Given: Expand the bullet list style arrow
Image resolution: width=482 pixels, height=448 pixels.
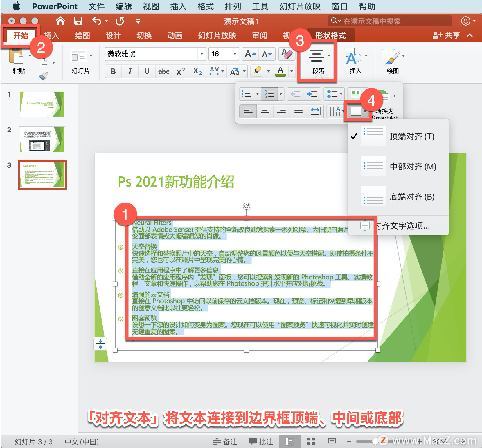Looking at the screenshot, I should 257,94.
